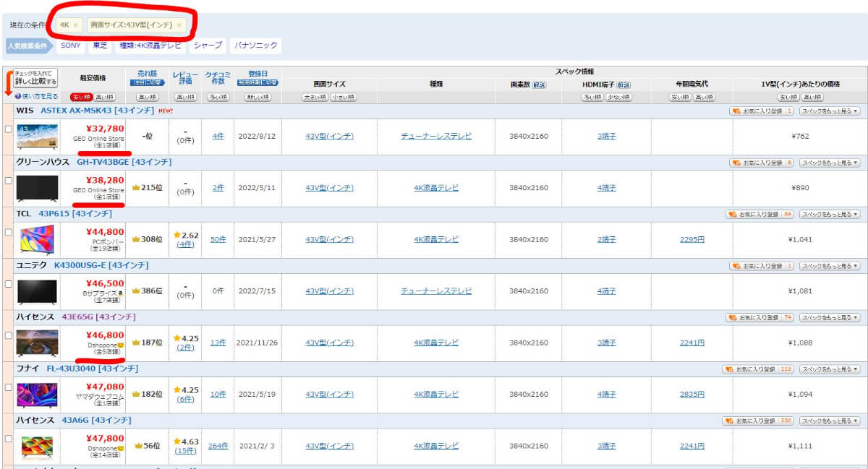Expand スペックをもっと見る for ユニテク K4300USG-E

(x=830, y=266)
